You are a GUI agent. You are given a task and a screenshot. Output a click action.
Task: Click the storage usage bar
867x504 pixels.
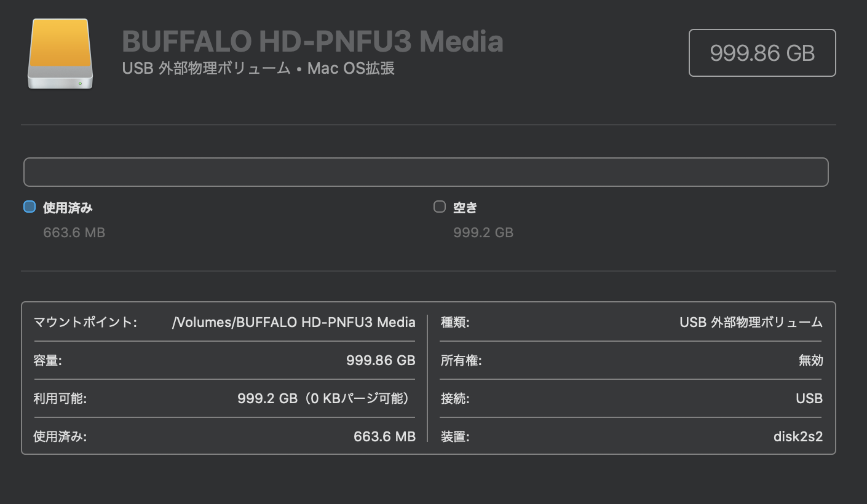pyautogui.click(x=426, y=172)
